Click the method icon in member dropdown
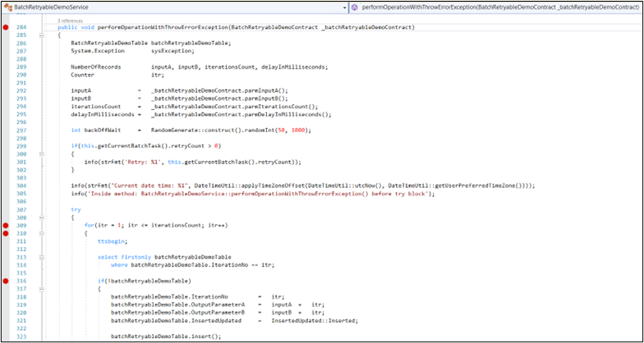 (x=355, y=7)
